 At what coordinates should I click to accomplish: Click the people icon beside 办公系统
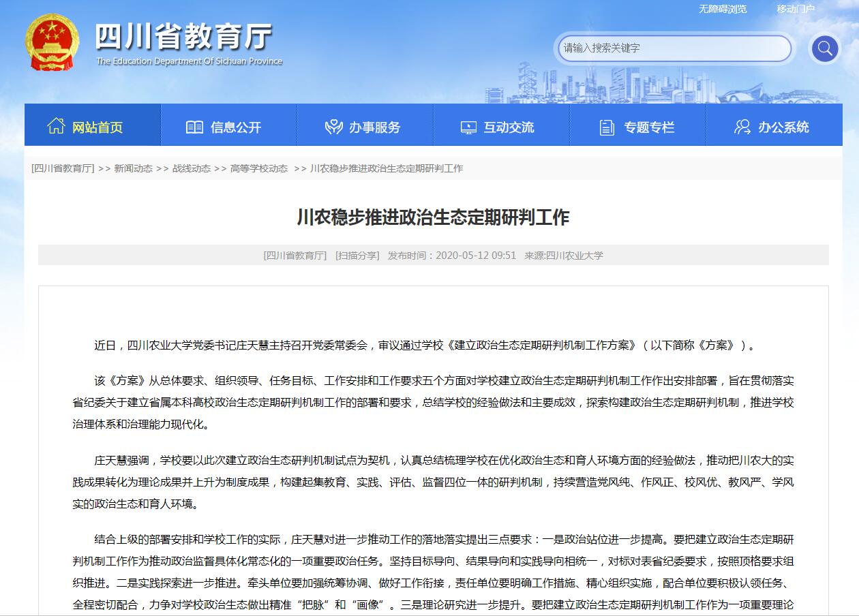tap(742, 127)
